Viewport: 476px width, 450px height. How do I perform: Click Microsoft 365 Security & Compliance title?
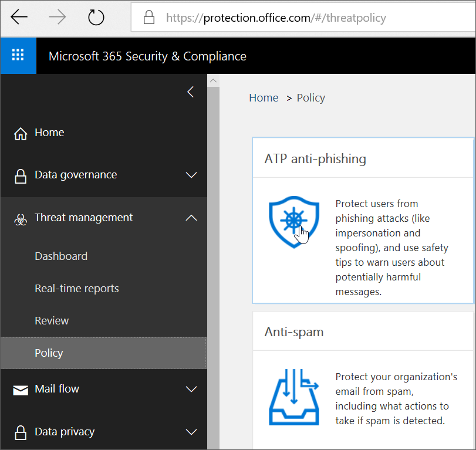pyautogui.click(x=147, y=56)
